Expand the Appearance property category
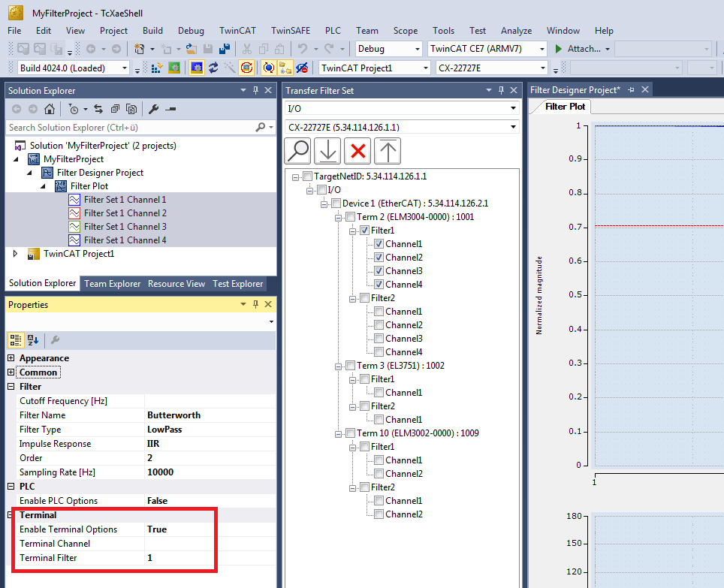Viewport: 724px width, 588px height. [x=11, y=358]
